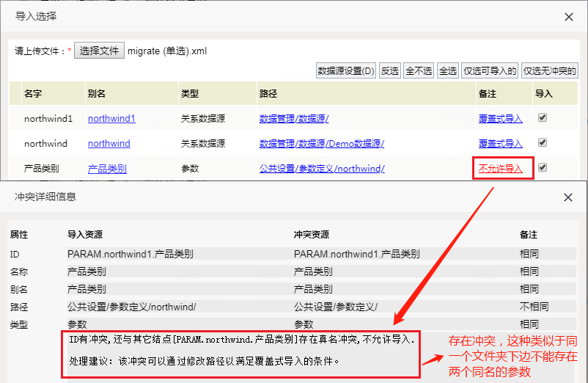Open path link 公共设置/参数定义/northwind/

click(x=322, y=169)
